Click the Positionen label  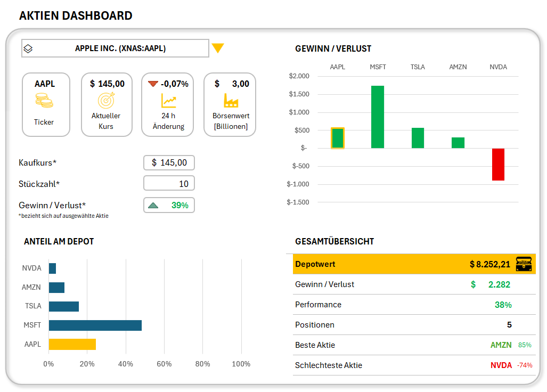pyautogui.click(x=315, y=325)
